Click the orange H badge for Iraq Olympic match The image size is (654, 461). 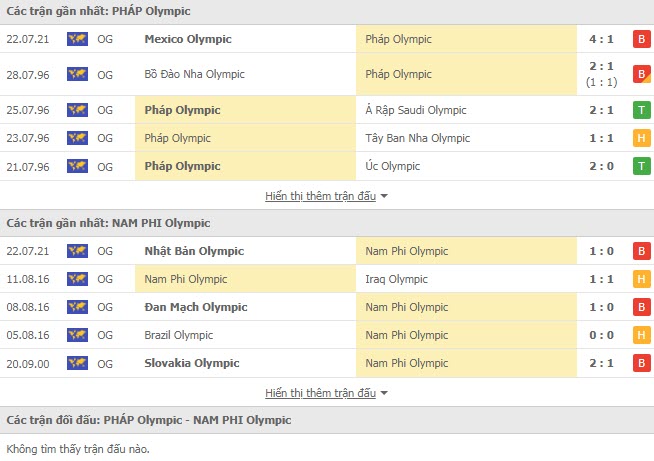pos(641,279)
